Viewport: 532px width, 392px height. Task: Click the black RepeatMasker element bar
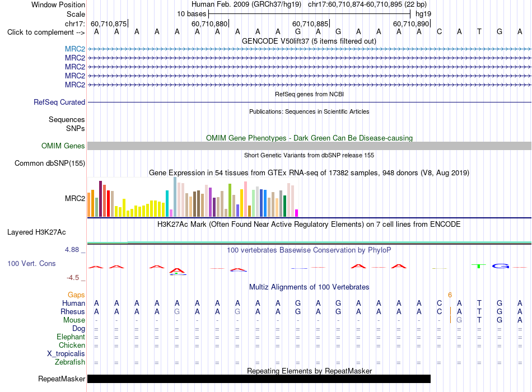(259, 379)
